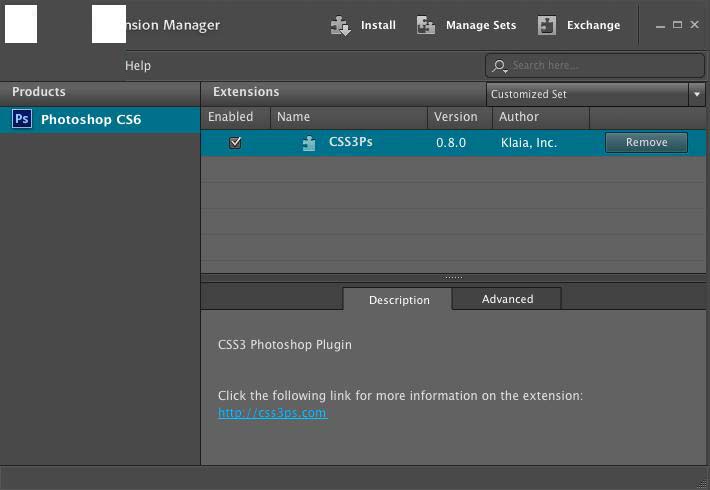Click the window resize grip corner
The height and width of the screenshot is (490, 710).
coord(703,484)
